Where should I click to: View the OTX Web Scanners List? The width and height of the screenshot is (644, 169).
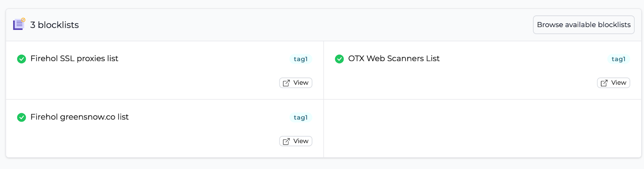pos(613,83)
